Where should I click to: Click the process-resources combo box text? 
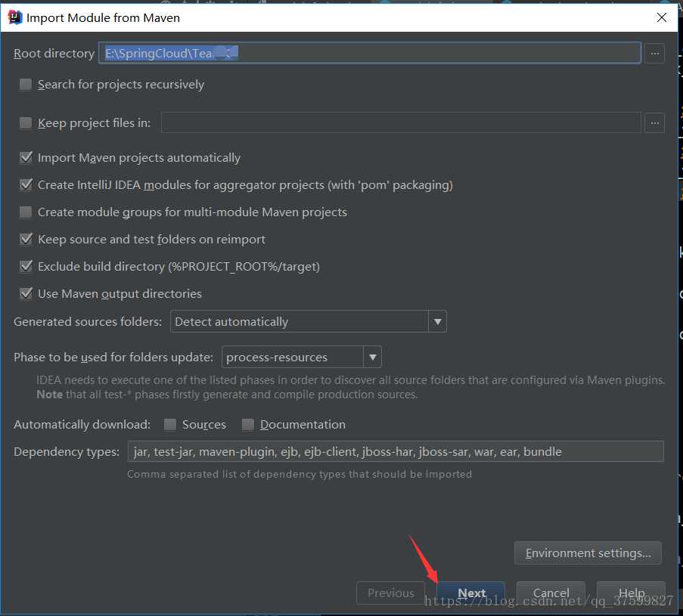pyautogui.click(x=277, y=358)
